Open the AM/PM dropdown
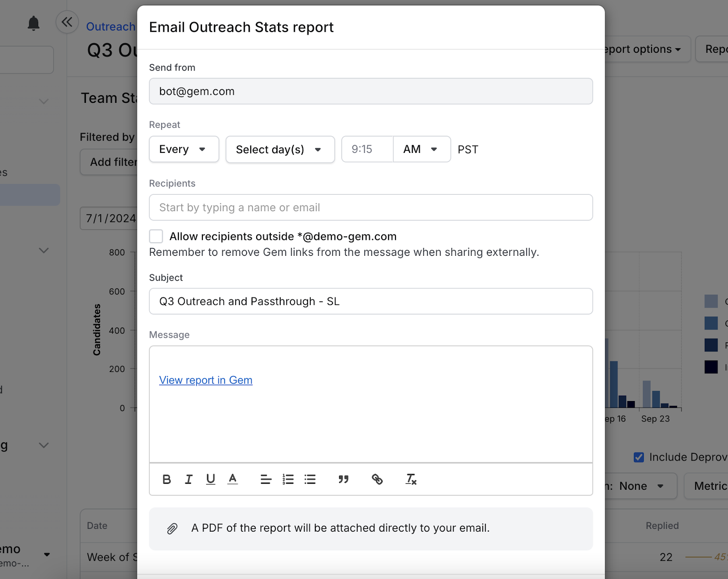 pos(422,149)
